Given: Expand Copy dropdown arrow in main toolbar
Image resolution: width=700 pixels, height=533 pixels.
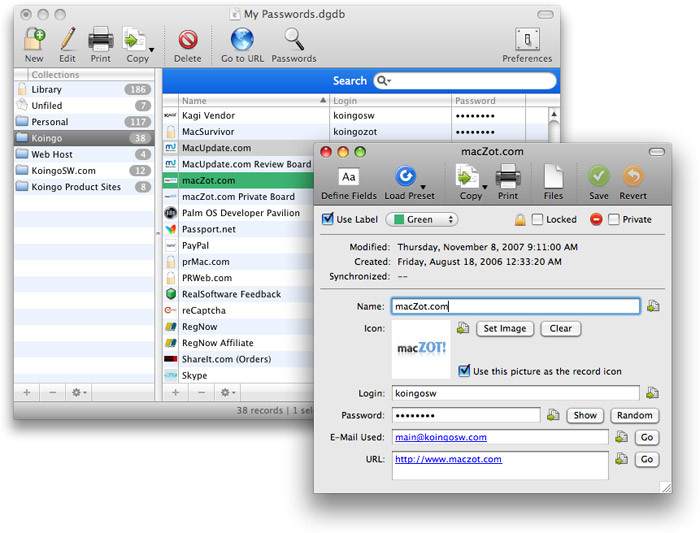Looking at the screenshot, I should (x=151, y=50).
